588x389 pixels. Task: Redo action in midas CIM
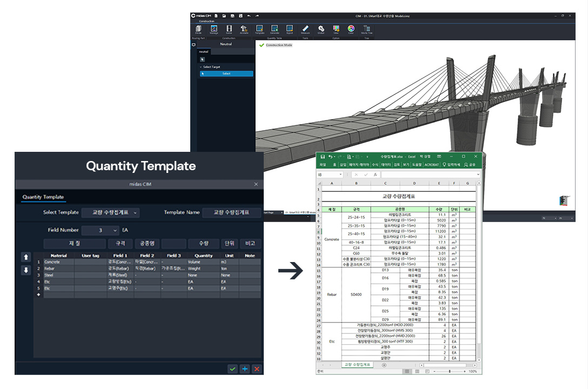tap(257, 16)
